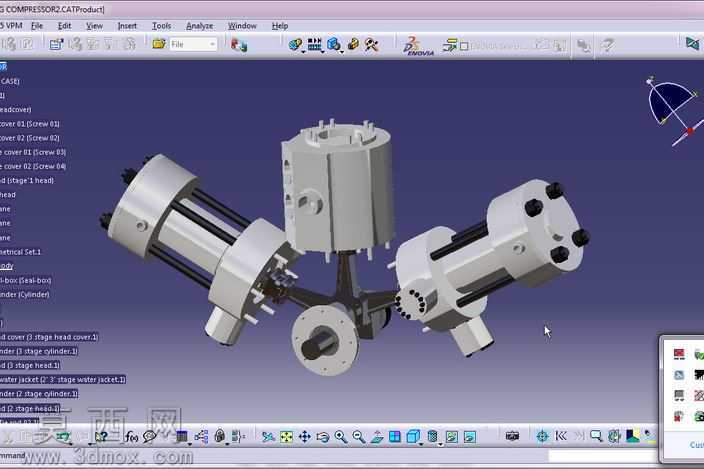Select tree row '(3 stage cylinder.1)'
Image resolution: width=704 pixels, height=469 pixels.
click(x=39, y=351)
